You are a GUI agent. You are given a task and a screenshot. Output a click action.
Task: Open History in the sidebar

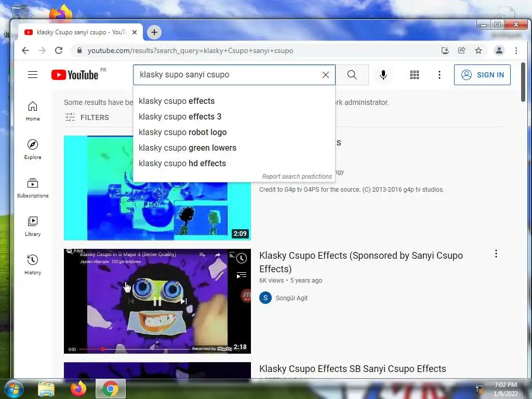pos(33,264)
